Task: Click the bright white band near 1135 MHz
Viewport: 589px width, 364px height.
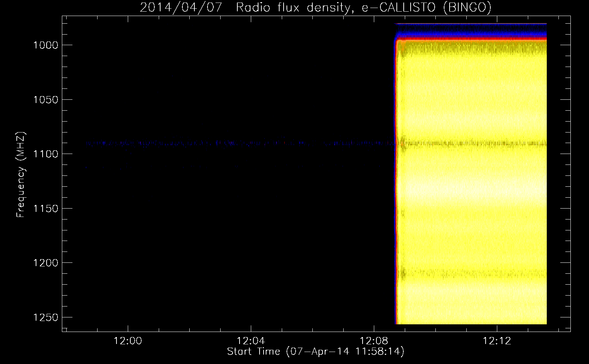Action: (472, 189)
